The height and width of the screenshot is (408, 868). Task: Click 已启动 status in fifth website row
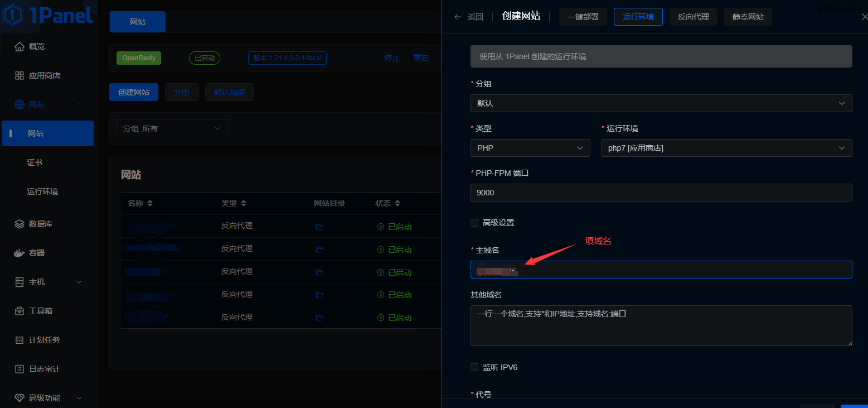pyautogui.click(x=395, y=318)
